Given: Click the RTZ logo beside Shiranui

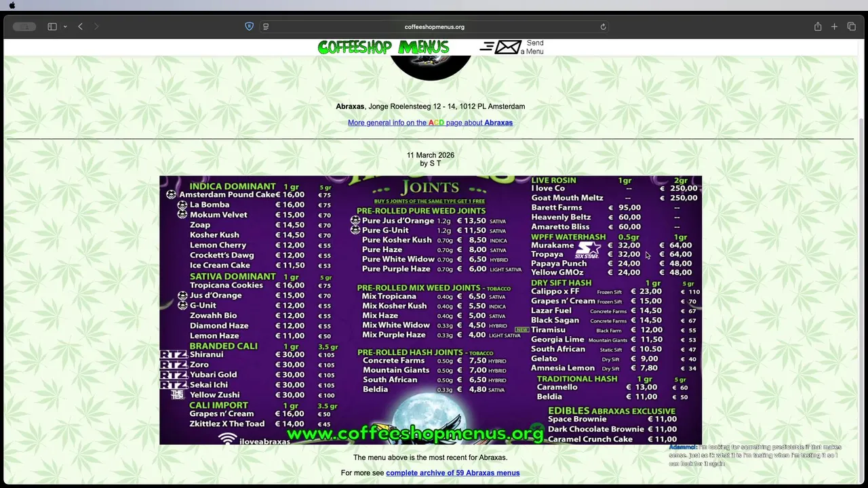Looking at the screenshot, I should point(174,354).
